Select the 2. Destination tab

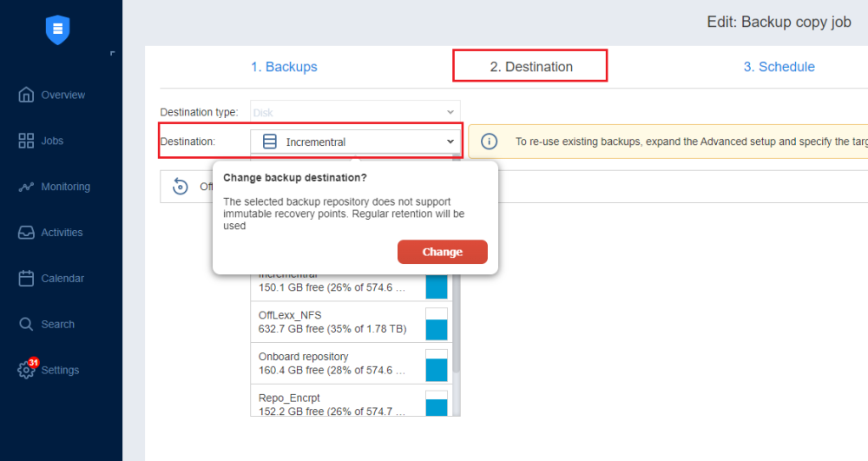531,66
